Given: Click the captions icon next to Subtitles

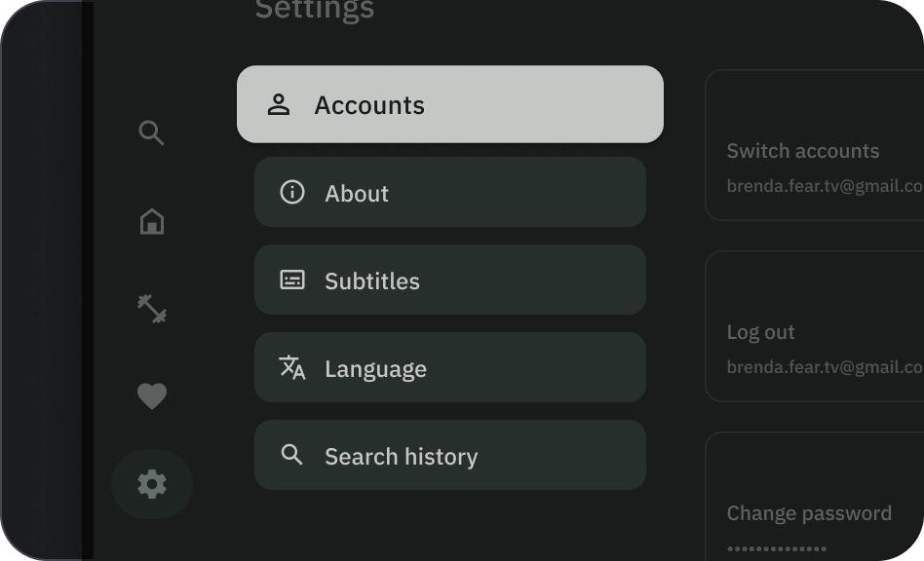Looking at the screenshot, I should [292, 280].
